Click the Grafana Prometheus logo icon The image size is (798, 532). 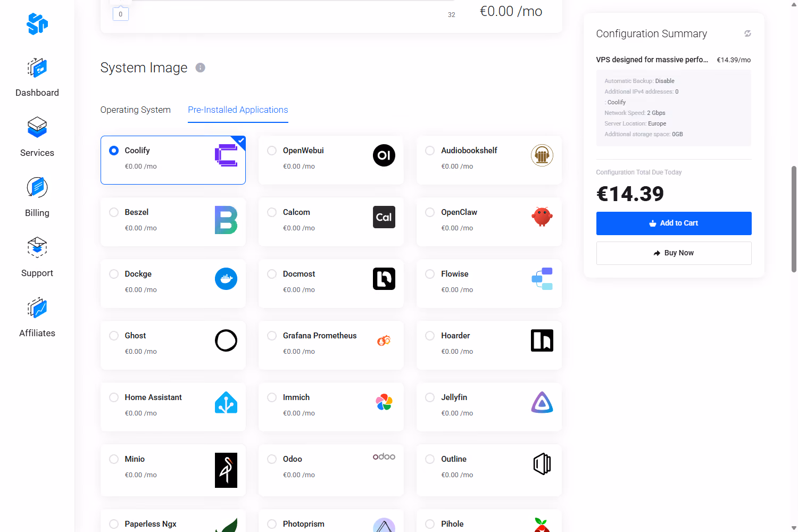click(384, 340)
